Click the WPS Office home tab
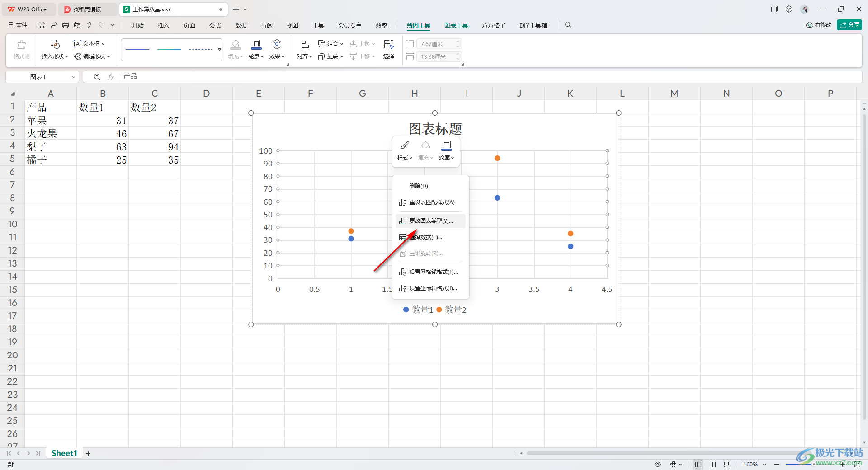The image size is (868, 470). (x=28, y=9)
